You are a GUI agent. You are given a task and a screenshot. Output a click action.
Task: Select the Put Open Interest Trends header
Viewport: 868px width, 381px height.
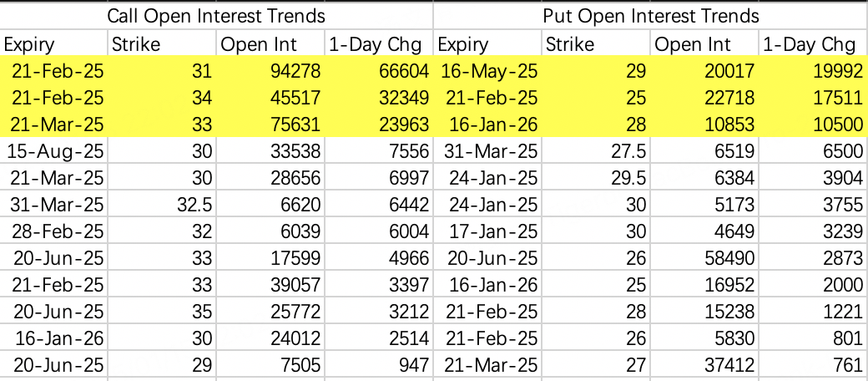[x=650, y=16]
